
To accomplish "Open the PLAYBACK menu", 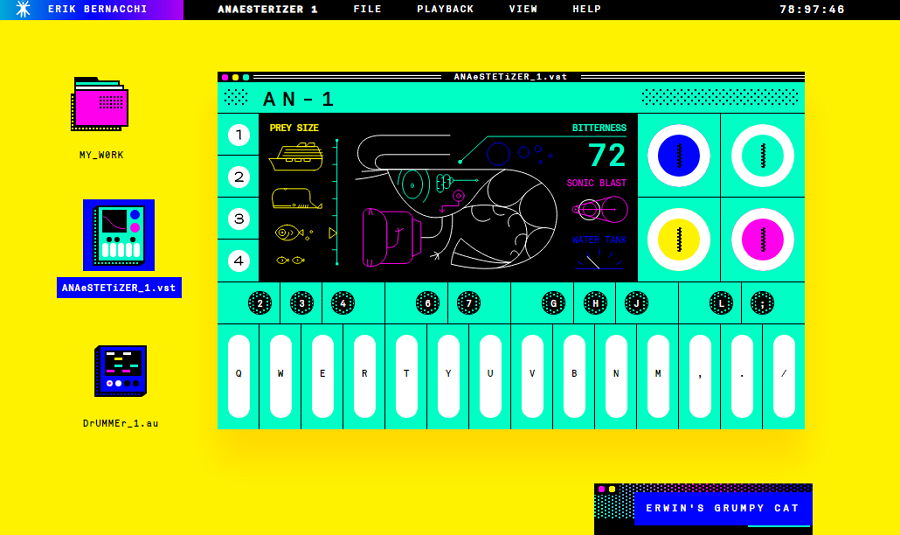I will (445, 9).
